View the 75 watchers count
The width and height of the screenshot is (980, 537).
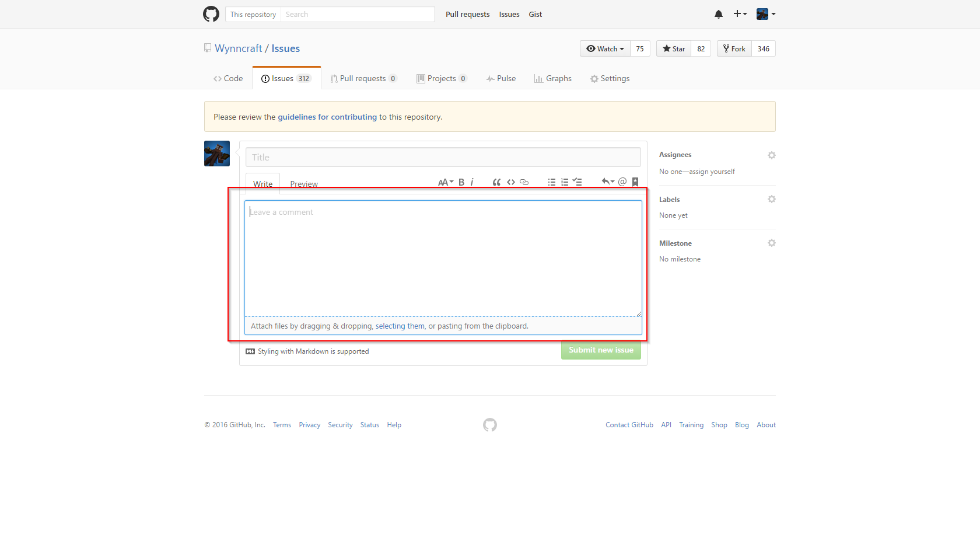point(640,48)
